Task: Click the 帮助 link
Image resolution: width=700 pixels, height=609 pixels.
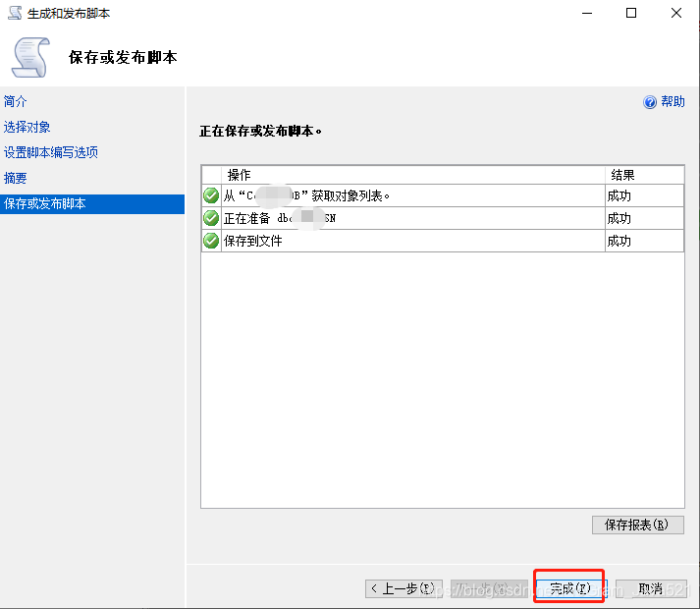Action: click(x=673, y=102)
